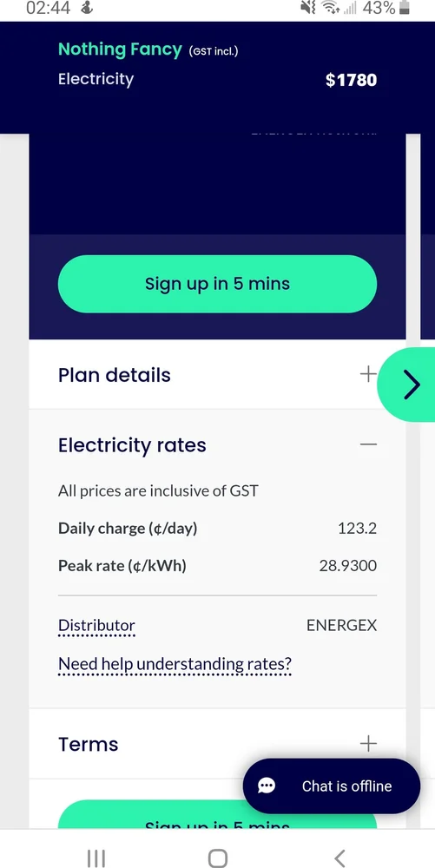Viewport: 435px width, 868px height.
Task: Select the Electricity rates heading
Action: (132, 445)
